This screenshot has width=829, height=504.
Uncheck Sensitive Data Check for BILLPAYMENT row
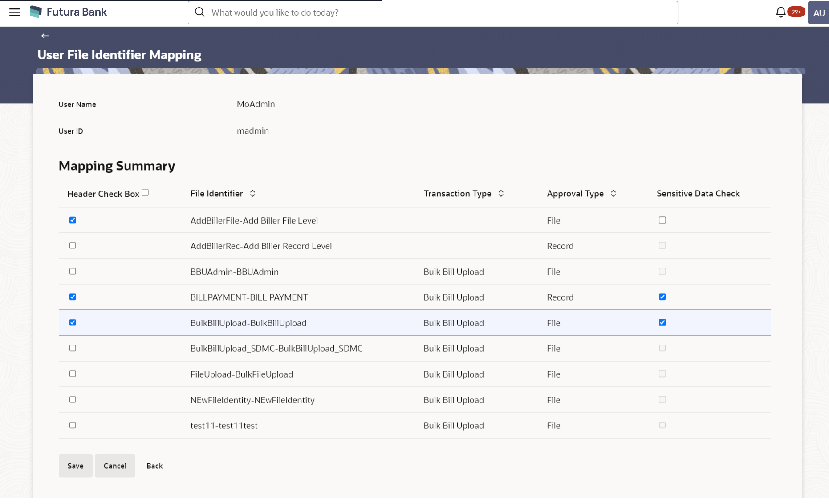(662, 297)
